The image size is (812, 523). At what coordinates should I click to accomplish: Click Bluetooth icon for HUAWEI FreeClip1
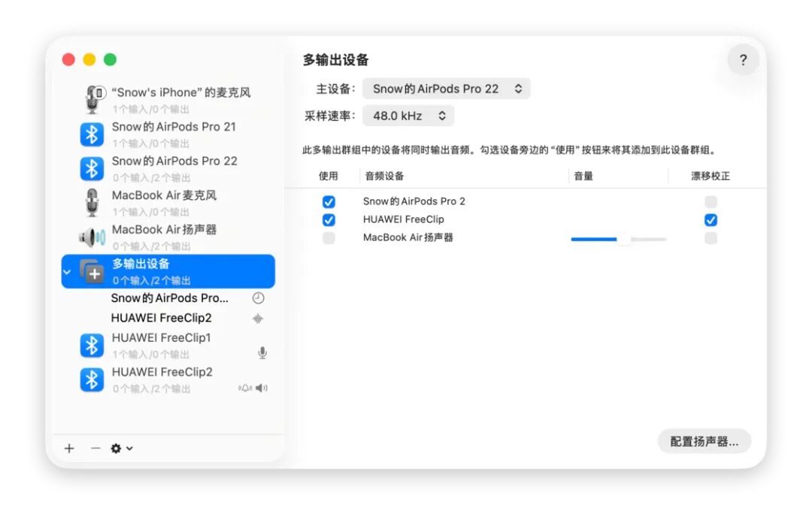tap(92, 346)
